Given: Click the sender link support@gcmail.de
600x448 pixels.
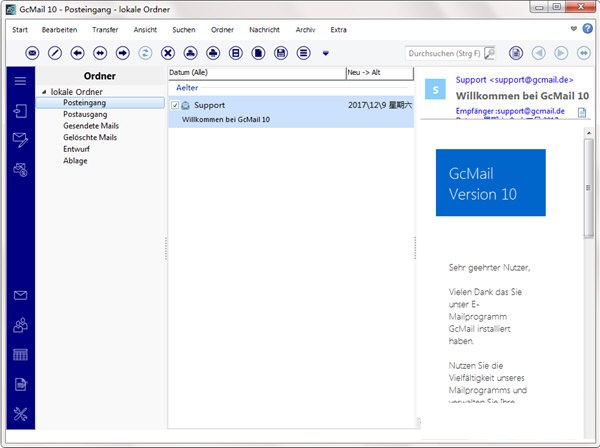Looking at the screenshot, I should 515,80.
